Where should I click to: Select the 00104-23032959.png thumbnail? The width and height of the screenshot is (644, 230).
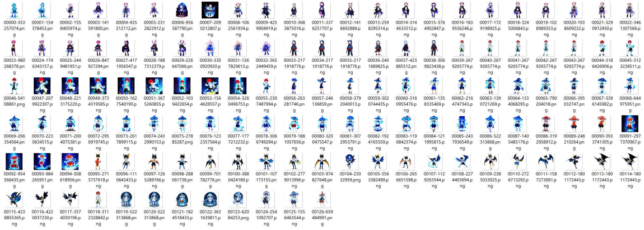[350, 161]
